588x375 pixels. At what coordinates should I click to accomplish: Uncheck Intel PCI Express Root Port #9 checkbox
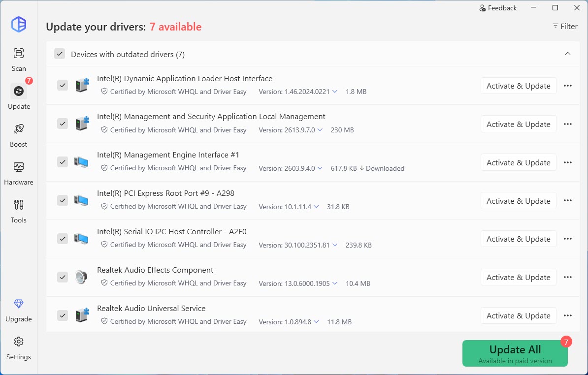point(63,200)
